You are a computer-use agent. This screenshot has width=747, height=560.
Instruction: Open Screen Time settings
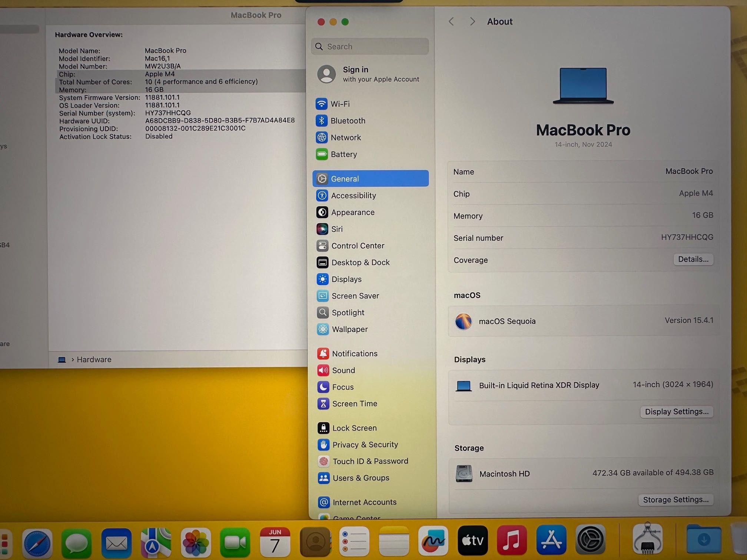[371, 403]
